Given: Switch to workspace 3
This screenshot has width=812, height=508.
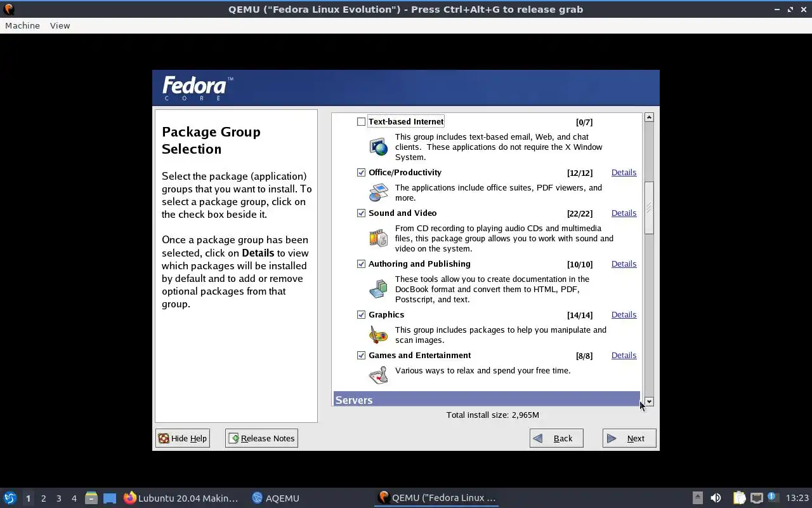Looking at the screenshot, I should coord(58,498).
